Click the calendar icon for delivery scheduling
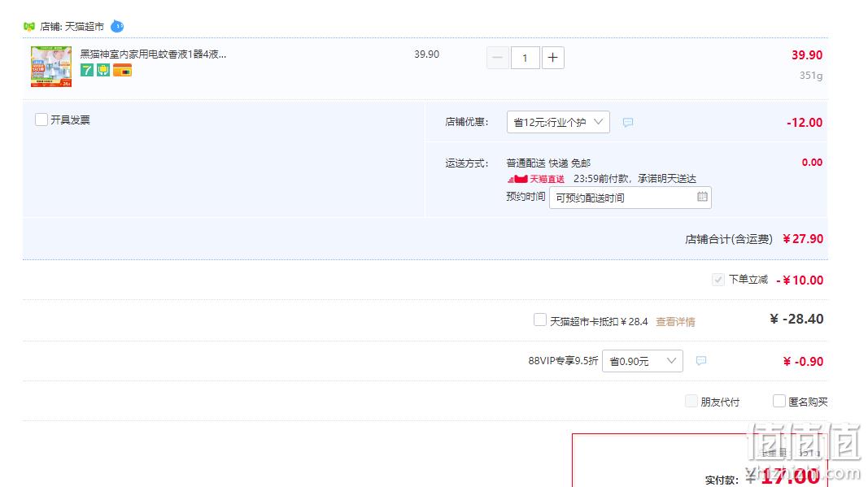 coord(702,197)
